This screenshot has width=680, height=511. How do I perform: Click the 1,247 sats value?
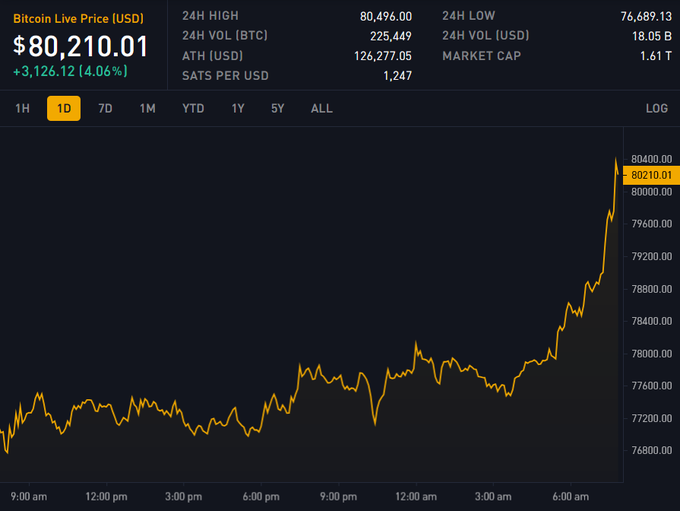(x=398, y=76)
